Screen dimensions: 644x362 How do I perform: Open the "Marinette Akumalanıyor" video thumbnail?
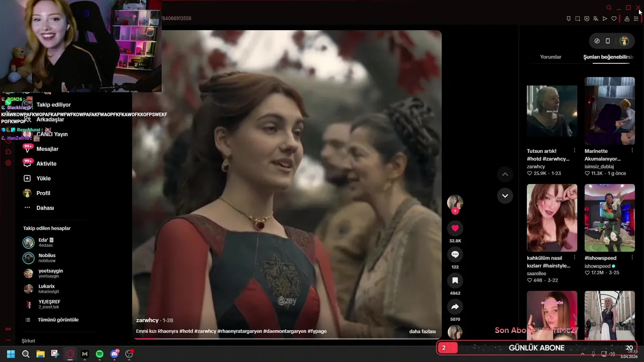click(610, 111)
